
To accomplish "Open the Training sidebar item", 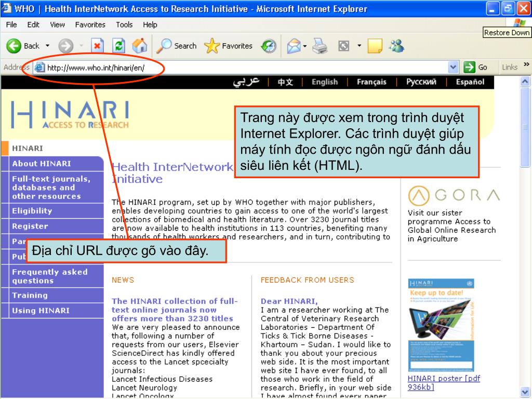I will [52, 295].
